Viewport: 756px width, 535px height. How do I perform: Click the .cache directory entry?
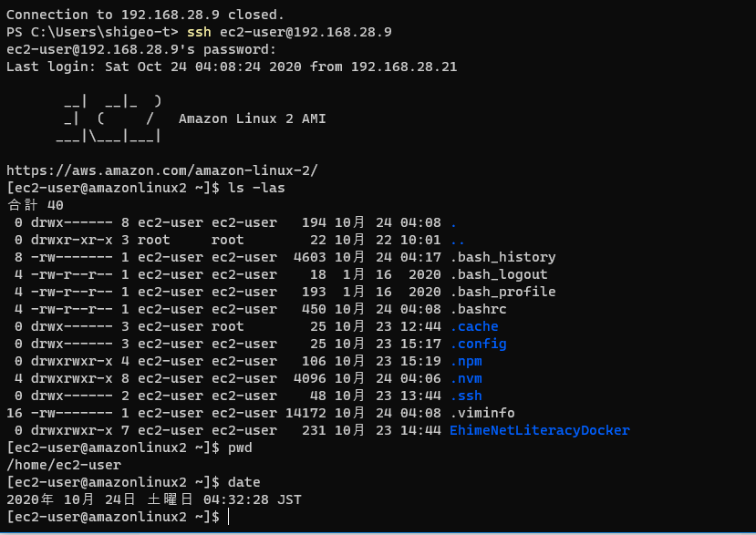pyautogui.click(x=474, y=326)
